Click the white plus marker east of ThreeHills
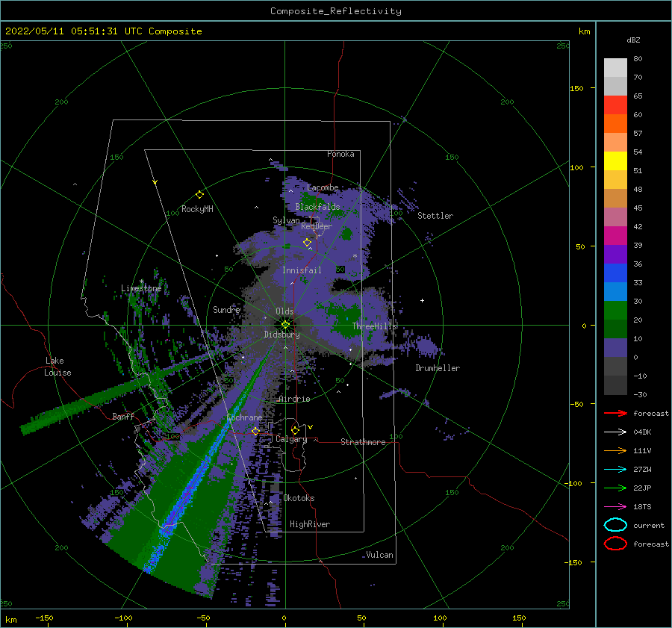 422,300
